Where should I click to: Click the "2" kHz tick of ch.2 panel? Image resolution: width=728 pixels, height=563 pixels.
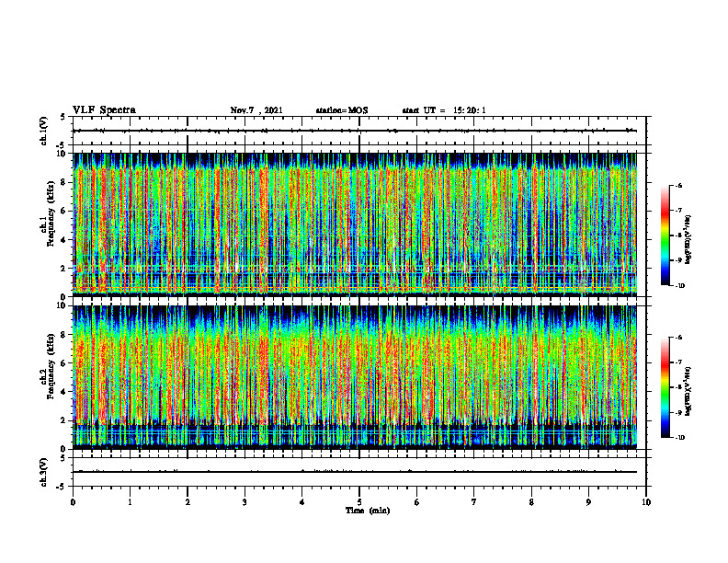coord(64,420)
